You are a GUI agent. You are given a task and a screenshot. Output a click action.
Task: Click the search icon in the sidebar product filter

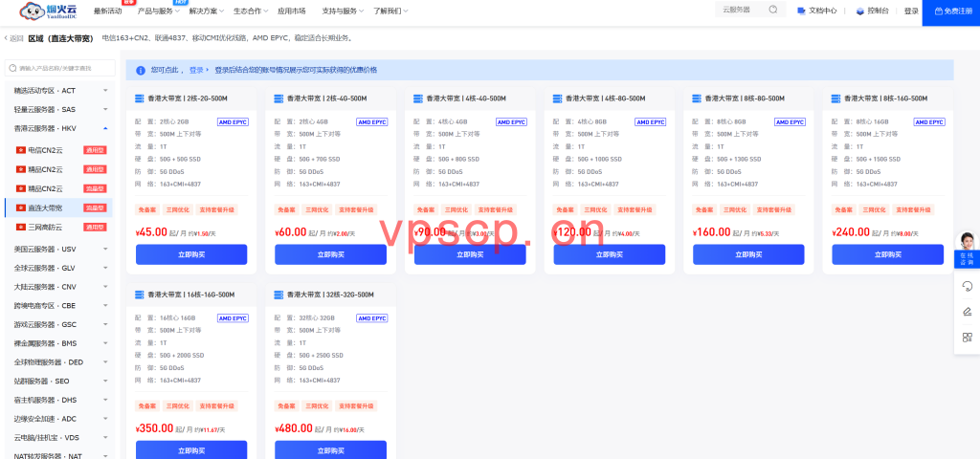[x=12, y=68]
